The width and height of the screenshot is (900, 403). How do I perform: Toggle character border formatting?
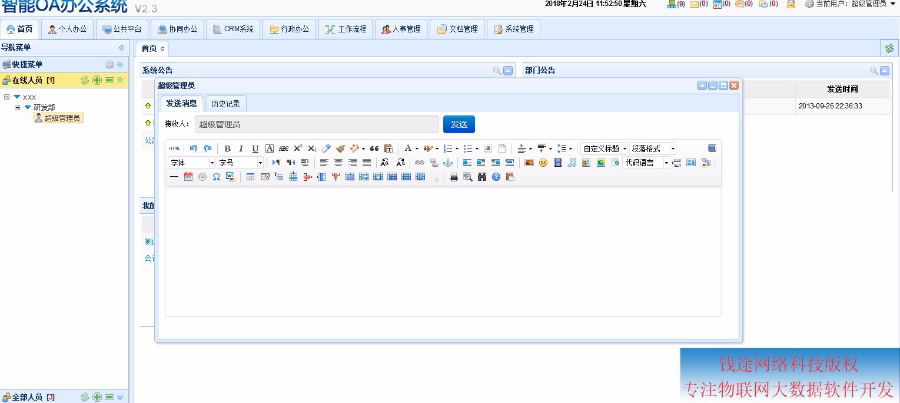pyautogui.click(x=269, y=148)
